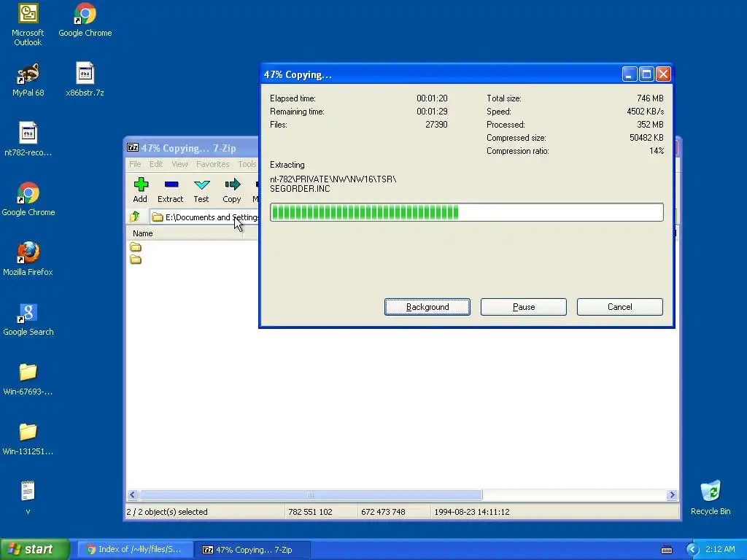Open the Recycle Bin
Viewport: 747px width, 560px height.
[711, 497]
